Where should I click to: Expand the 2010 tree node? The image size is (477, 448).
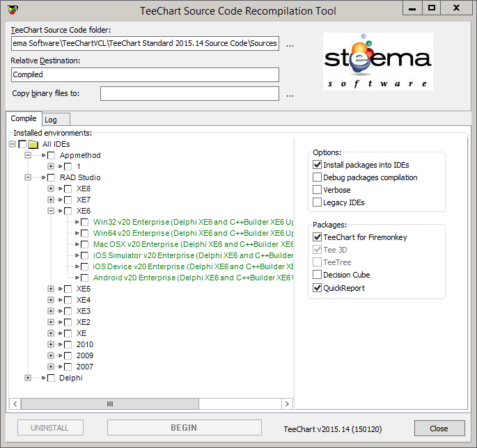click(51, 344)
